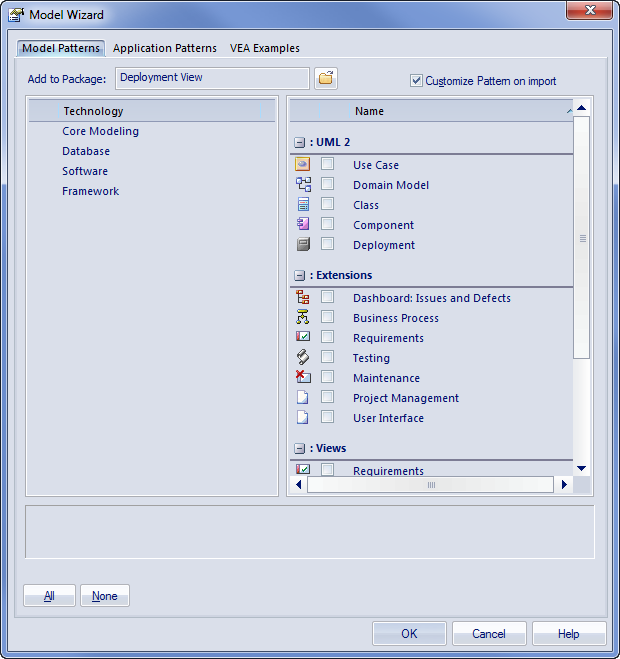Collapse the UML 2 group
The image size is (620, 659).
pos(299,143)
